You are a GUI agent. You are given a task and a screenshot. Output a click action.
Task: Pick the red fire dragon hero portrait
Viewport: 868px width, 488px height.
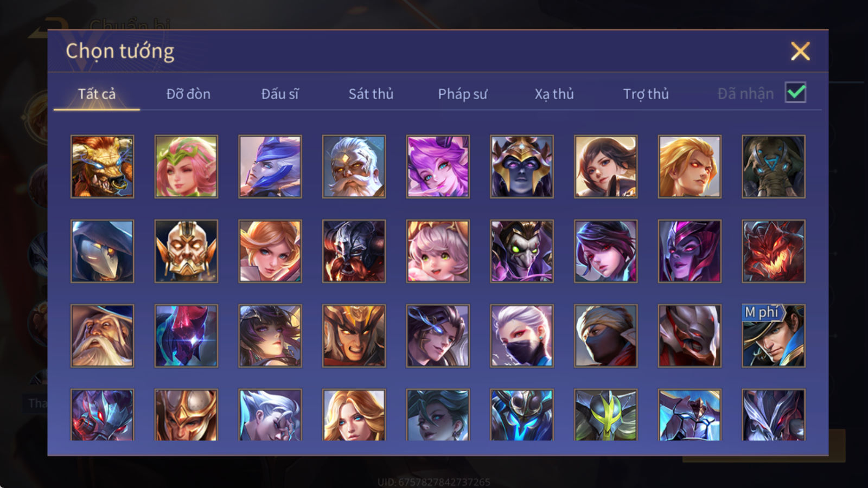point(774,251)
